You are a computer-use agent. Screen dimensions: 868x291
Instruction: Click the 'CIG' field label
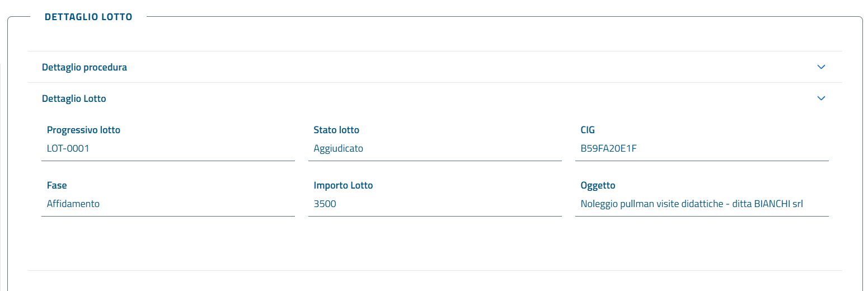pos(588,130)
